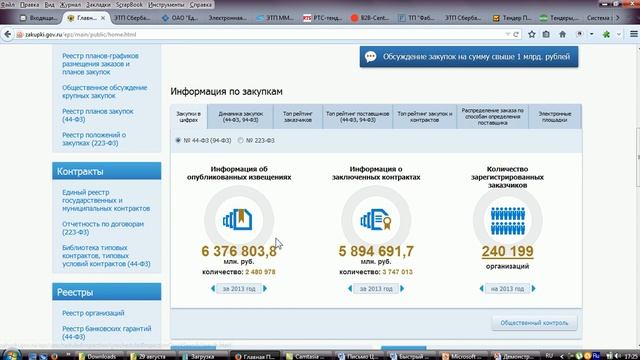Click the registered customers people icon
Image resolution: width=640 pixels, height=360 pixels.
coord(507,220)
